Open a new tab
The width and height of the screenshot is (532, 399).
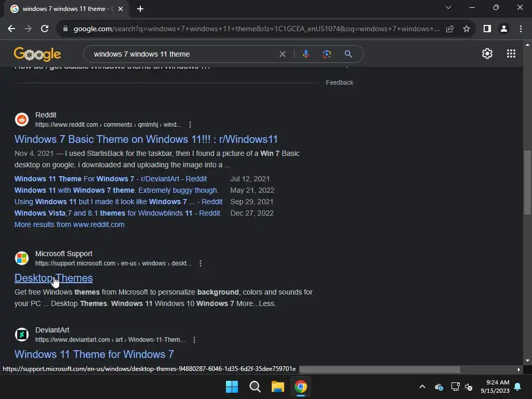pos(140,9)
